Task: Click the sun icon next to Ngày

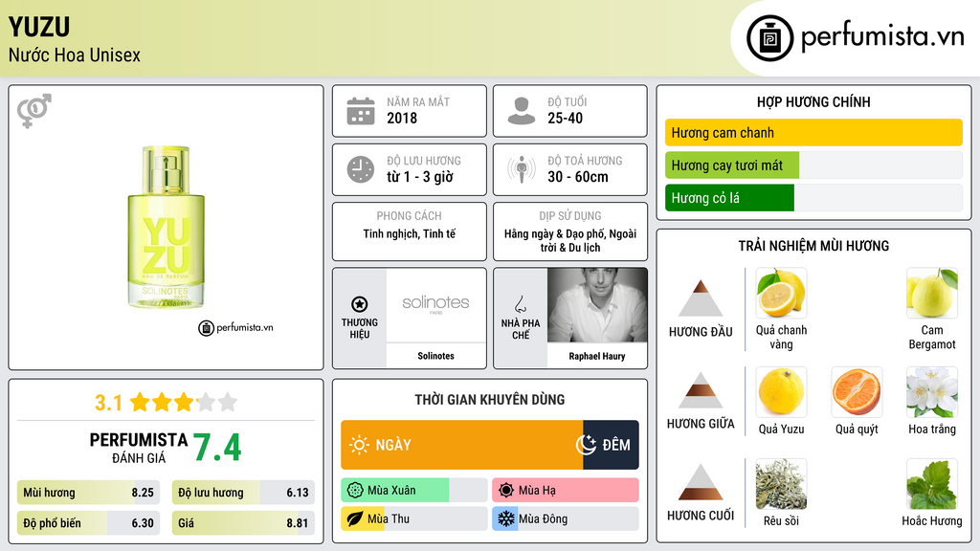Action: tap(359, 445)
